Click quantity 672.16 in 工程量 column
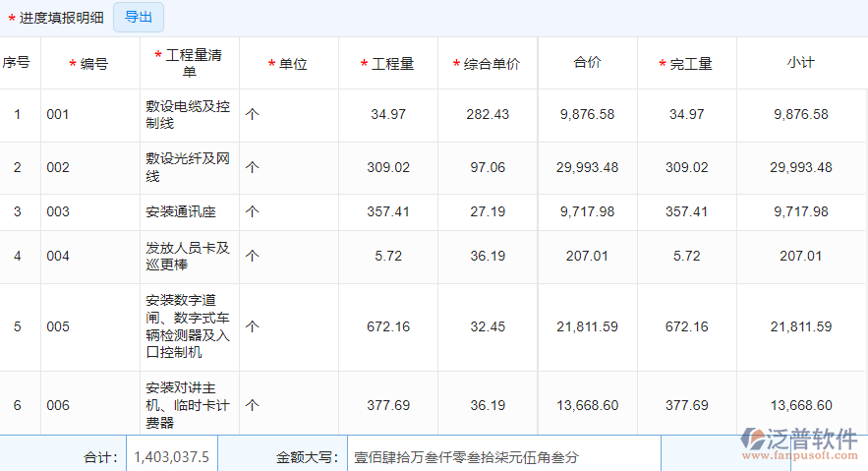 pyautogui.click(x=388, y=326)
